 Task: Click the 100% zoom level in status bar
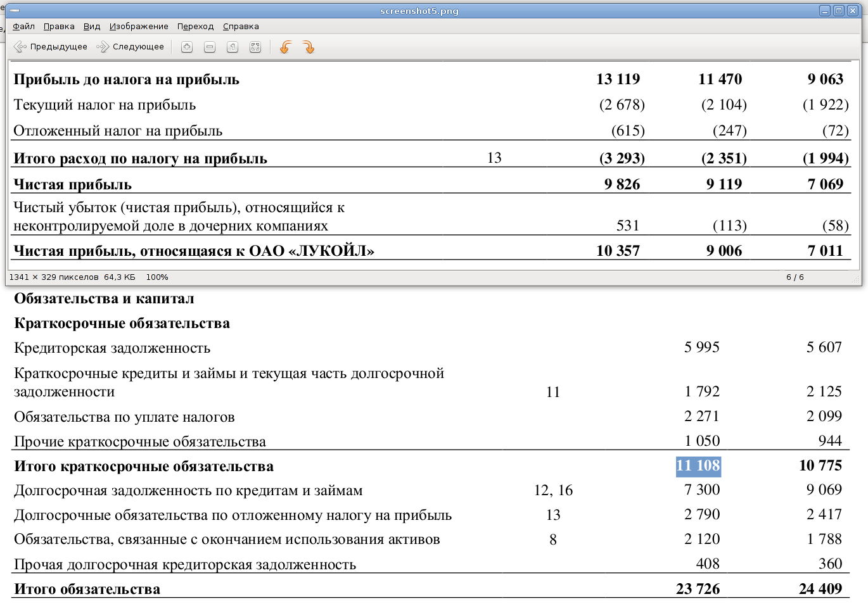[157, 277]
